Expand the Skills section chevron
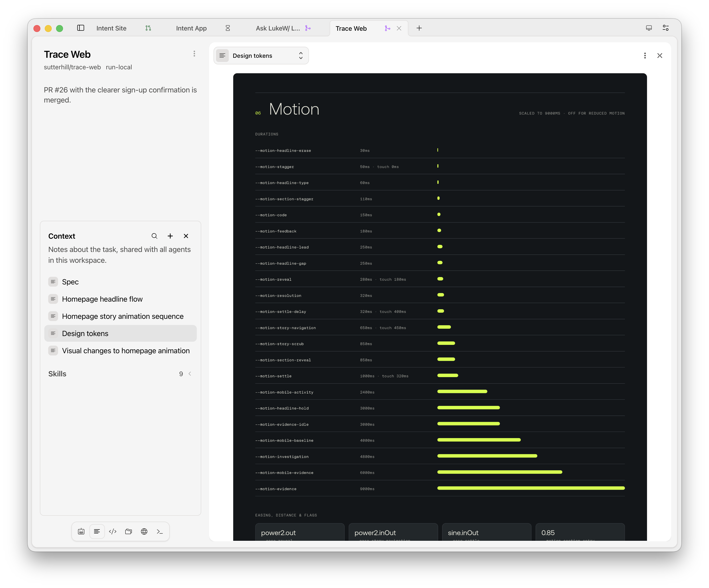The height and width of the screenshot is (588, 709). click(x=190, y=374)
